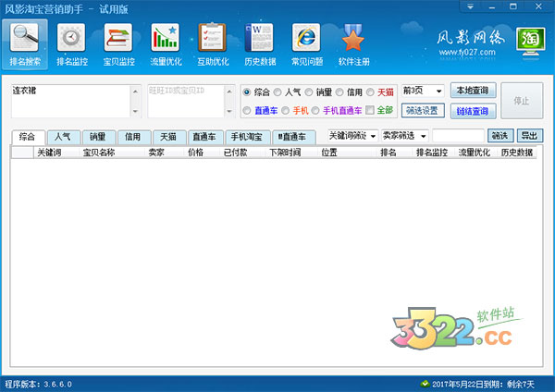The height and width of the screenshot is (392, 555).
Task: Open 常见问题 FAQ browser icon
Action: click(x=307, y=43)
